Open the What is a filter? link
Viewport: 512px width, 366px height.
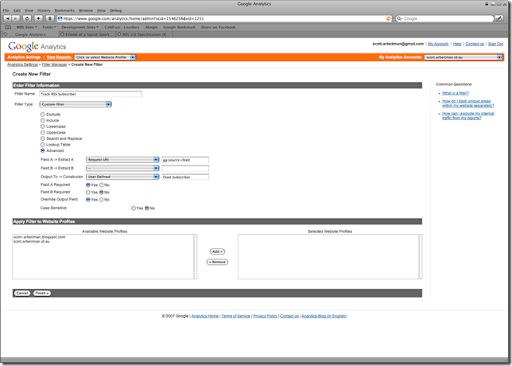click(x=455, y=93)
